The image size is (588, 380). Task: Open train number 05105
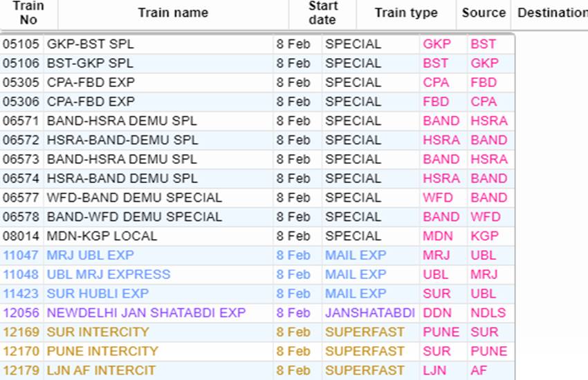[x=21, y=44]
